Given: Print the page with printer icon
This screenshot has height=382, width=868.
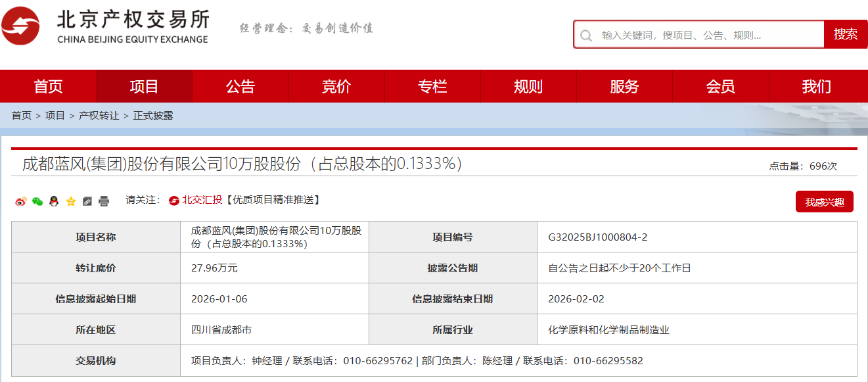Looking at the screenshot, I should click(104, 202).
